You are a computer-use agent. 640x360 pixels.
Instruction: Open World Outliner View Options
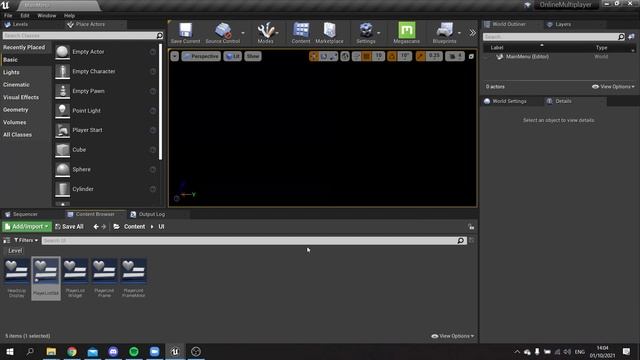(613, 87)
